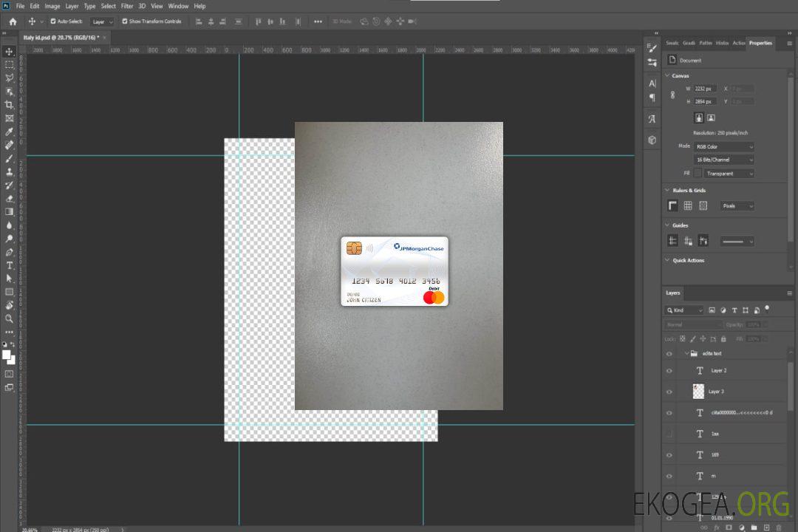Screen dimensions: 798x532
Task: Set canvas to landscape orientation
Action: pyautogui.click(x=711, y=117)
